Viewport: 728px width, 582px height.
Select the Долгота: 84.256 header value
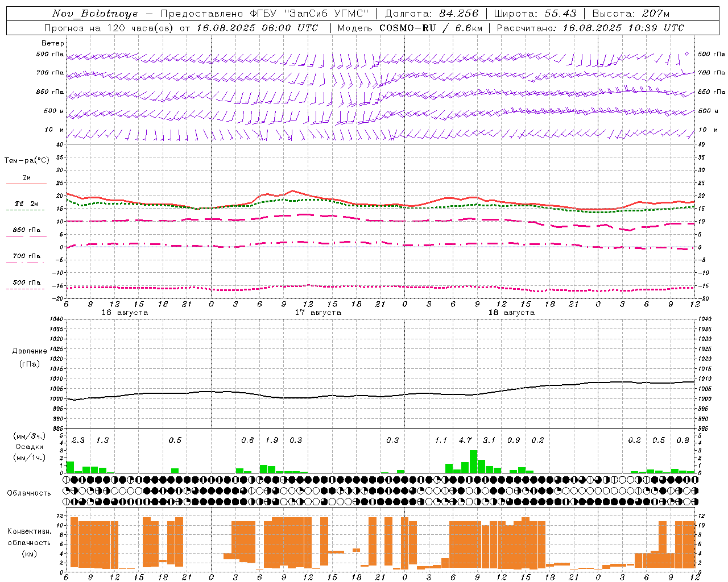(432, 14)
